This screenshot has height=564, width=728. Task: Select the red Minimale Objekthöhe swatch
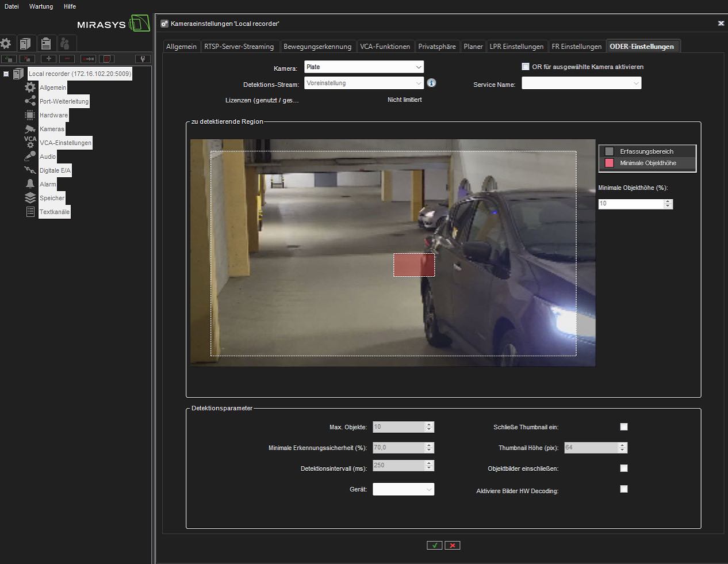tap(610, 163)
